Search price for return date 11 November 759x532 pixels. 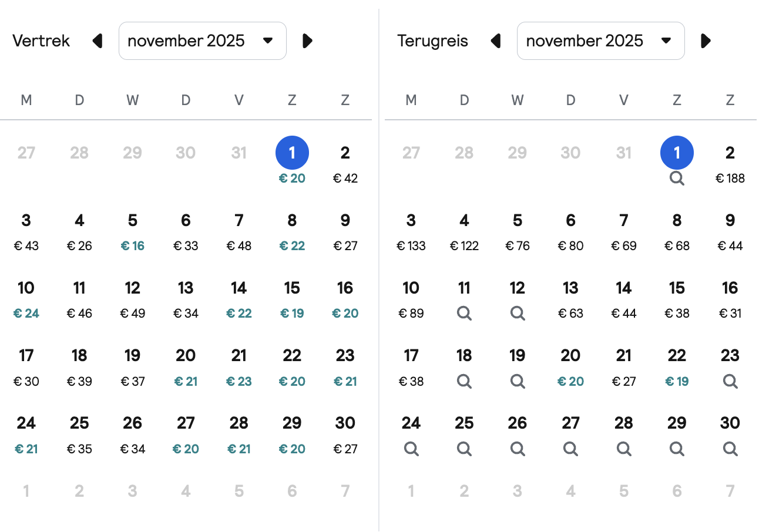tap(464, 313)
